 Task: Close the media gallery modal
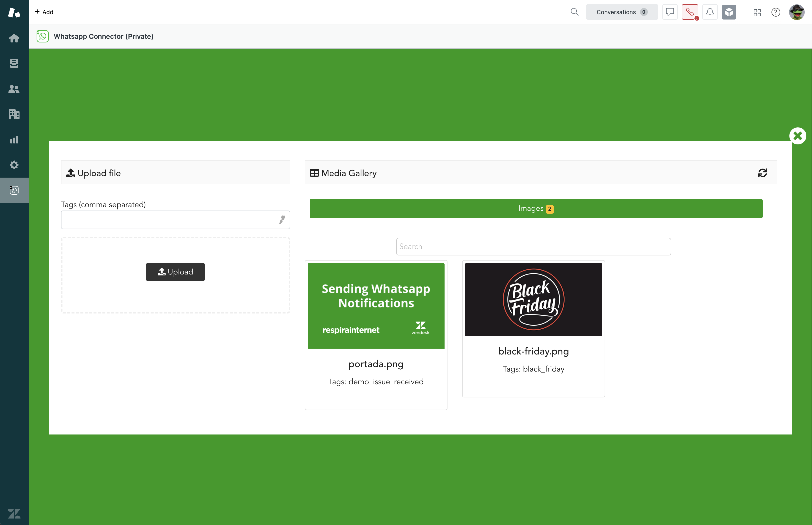pos(798,136)
